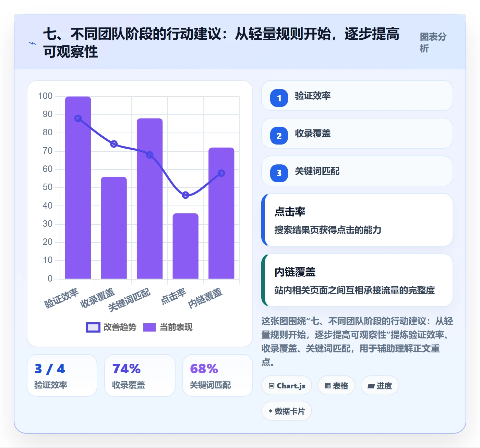Screen dimensions: 480x448
Task: Click the blue number 1 badge
Action: (279, 98)
